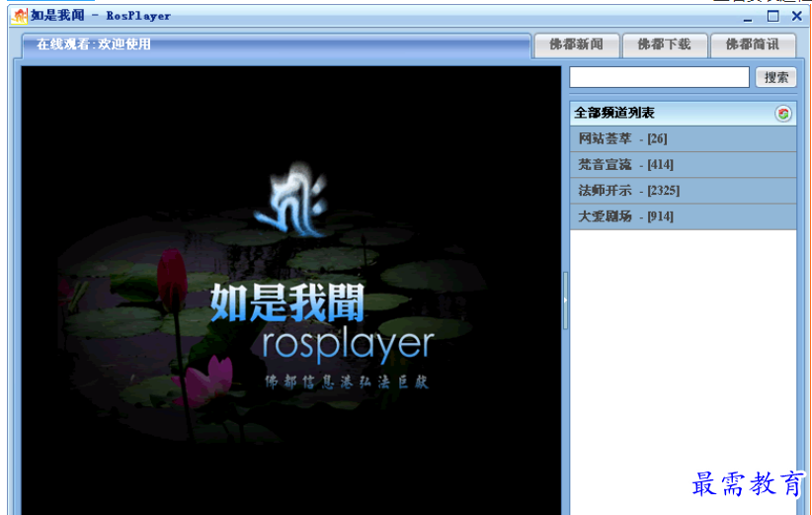This screenshot has height=515, width=812.
Task: Switch to the 佛都新闻 tab
Action: pyautogui.click(x=576, y=45)
